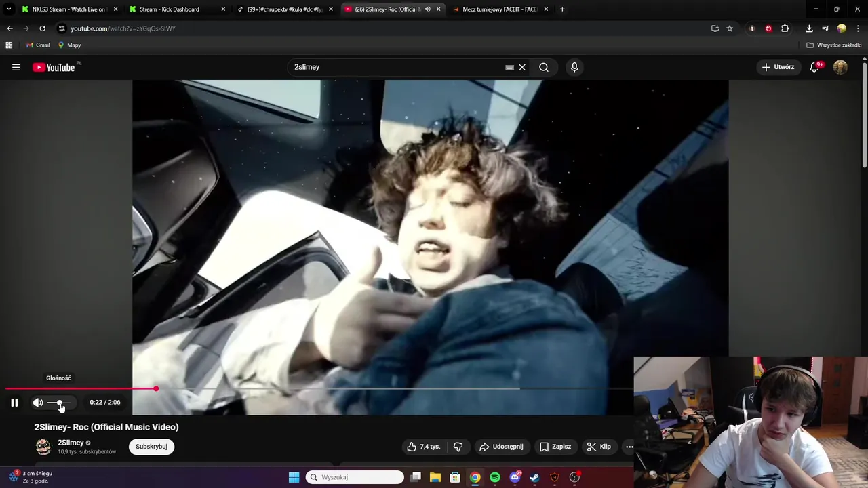Clear the search text with the X
868x488 pixels.
click(522, 67)
